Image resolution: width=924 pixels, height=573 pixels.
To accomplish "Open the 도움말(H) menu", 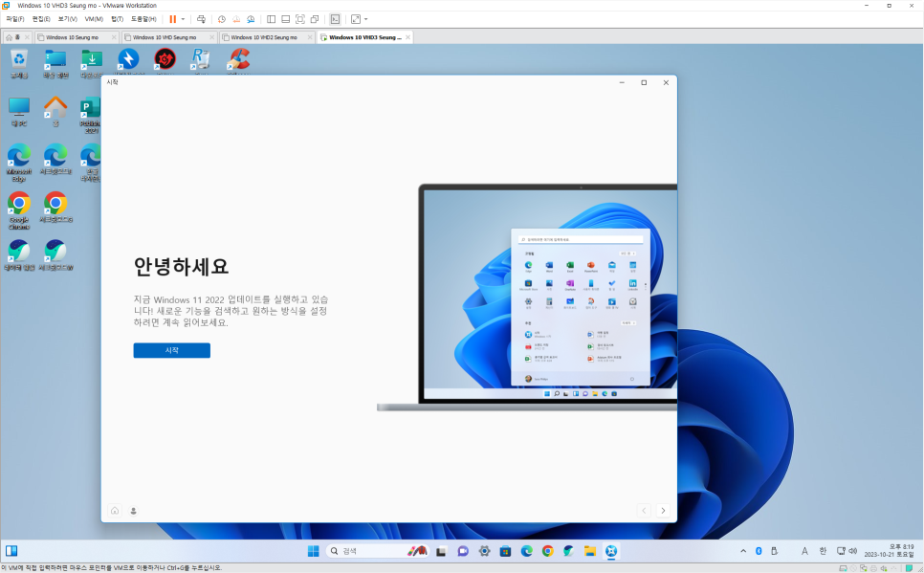I will (x=143, y=19).
